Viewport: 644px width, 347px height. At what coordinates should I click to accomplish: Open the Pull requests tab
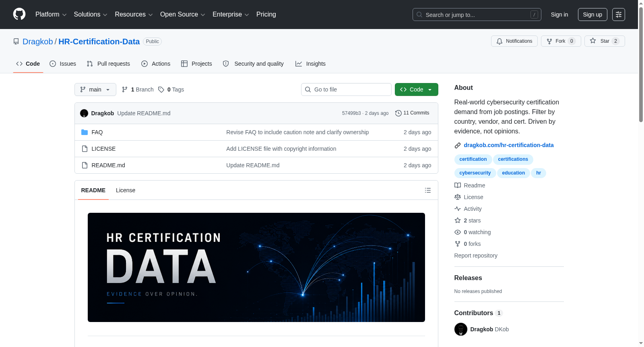(x=108, y=64)
